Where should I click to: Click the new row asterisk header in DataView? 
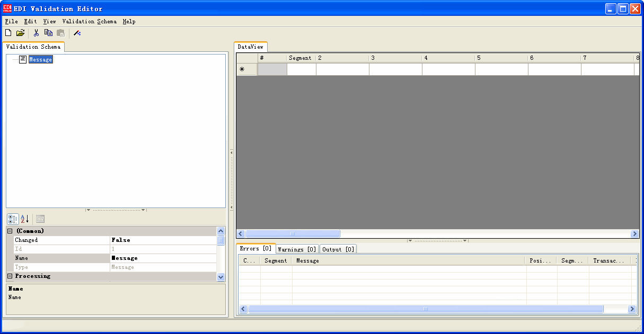click(x=242, y=69)
